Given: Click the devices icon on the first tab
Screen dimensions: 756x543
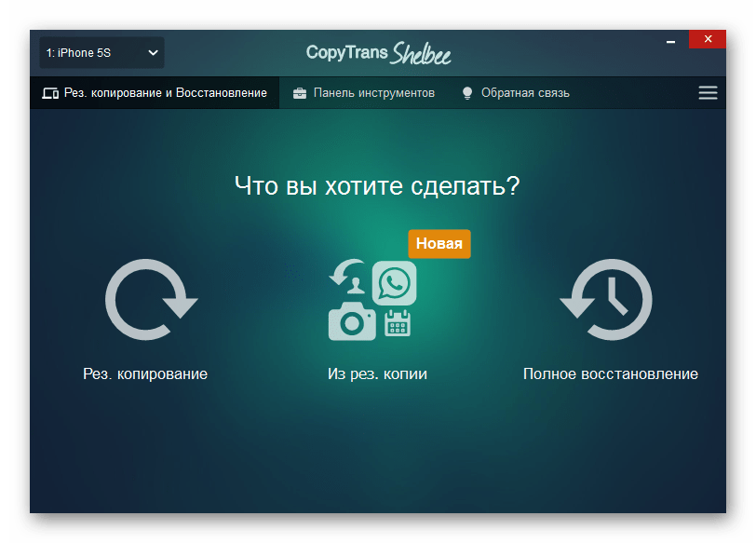Looking at the screenshot, I should pos(50,93).
